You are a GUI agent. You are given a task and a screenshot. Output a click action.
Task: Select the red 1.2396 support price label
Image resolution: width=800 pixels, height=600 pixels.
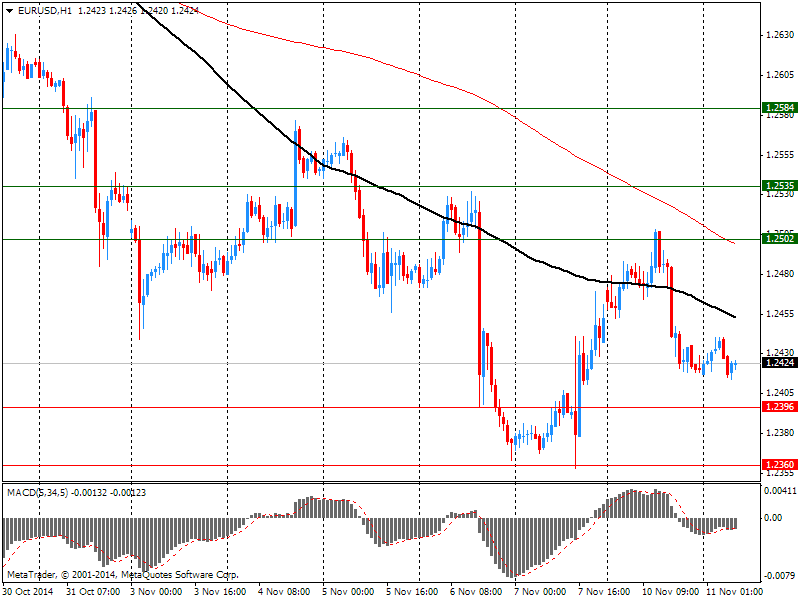780,407
